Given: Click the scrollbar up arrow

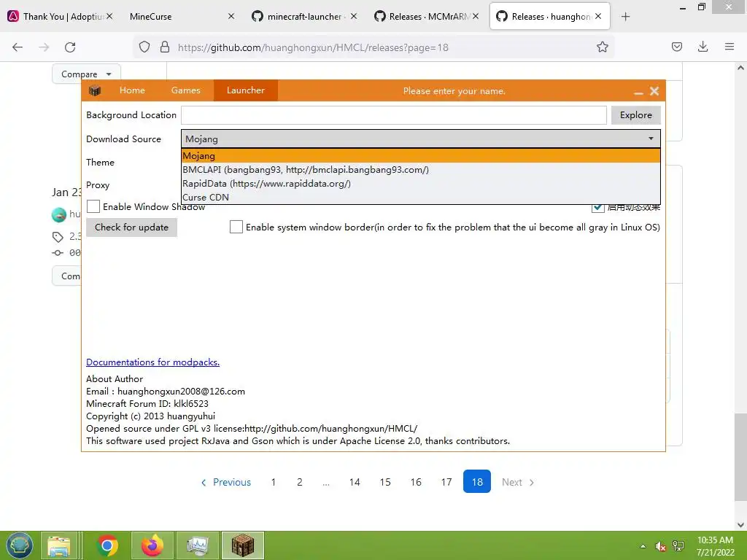Looking at the screenshot, I should coord(740,68).
